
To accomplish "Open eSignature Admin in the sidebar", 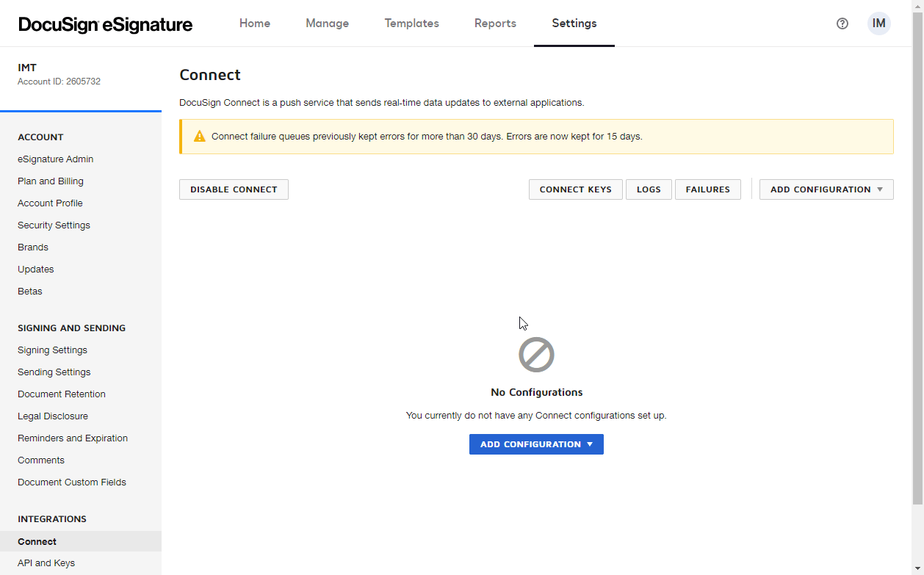I will coord(56,159).
